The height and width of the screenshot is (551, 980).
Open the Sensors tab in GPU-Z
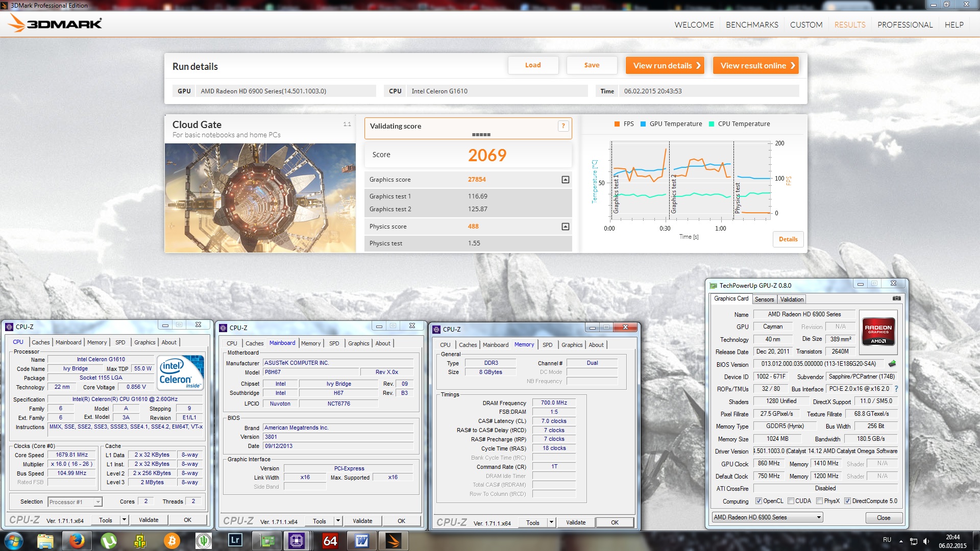click(x=764, y=299)
